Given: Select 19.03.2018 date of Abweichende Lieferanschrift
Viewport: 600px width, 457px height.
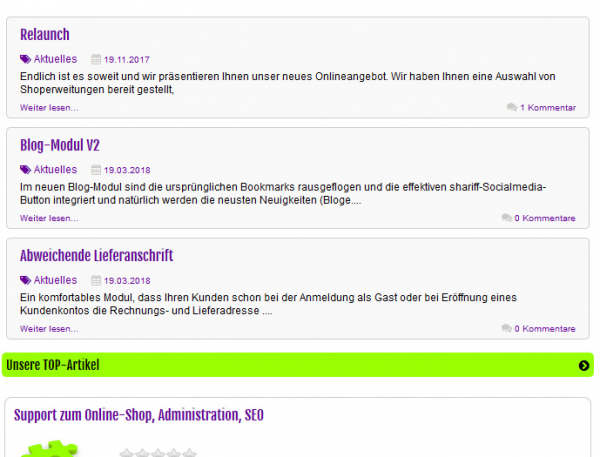Looking at the screenshot, I should click(127, 281).
